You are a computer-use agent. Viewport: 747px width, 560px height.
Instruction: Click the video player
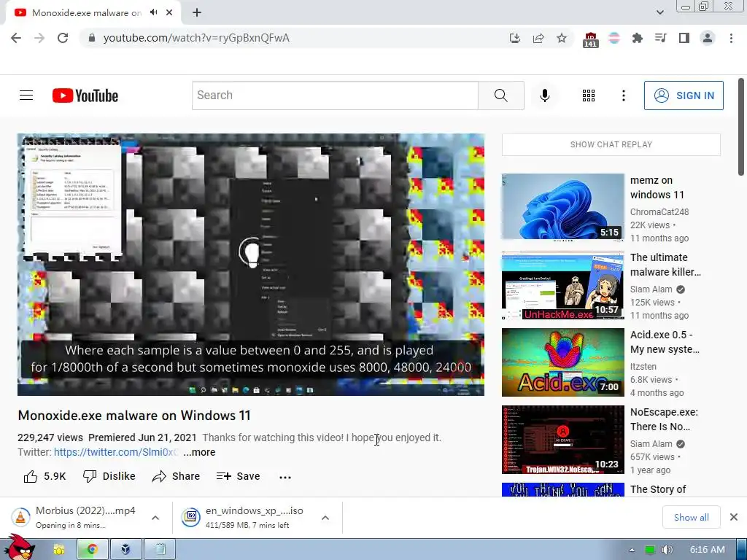(251, 264)
